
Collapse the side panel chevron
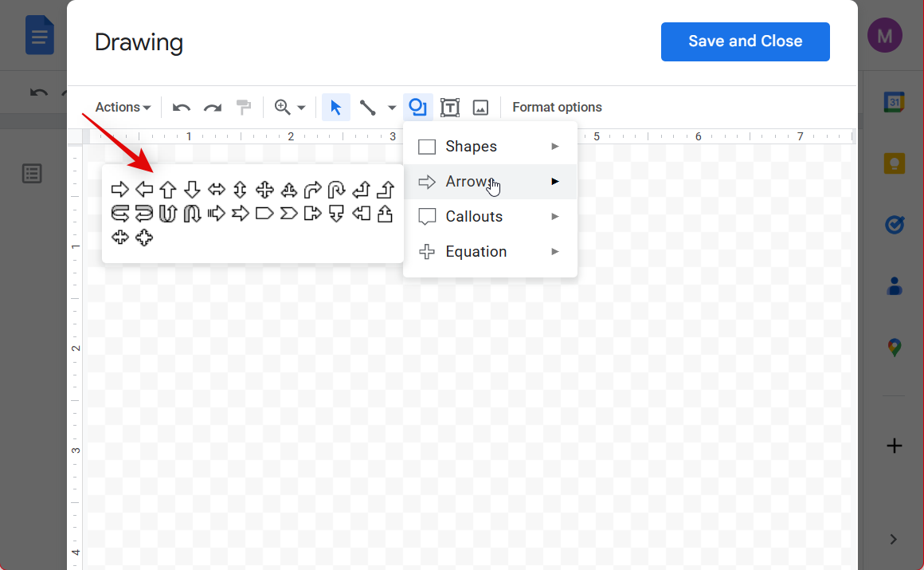click(x=894, y=540)
